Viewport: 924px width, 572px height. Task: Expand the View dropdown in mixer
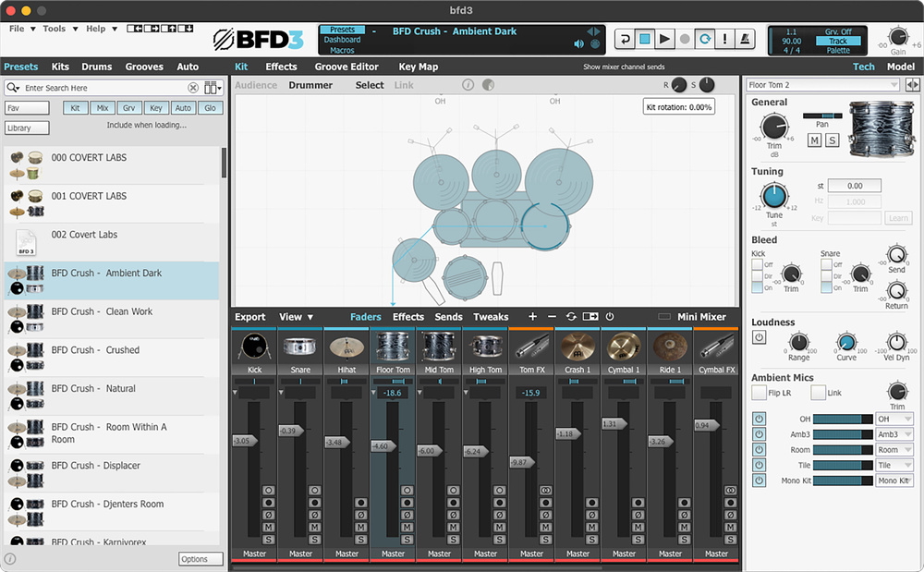(x=297, y=317)
